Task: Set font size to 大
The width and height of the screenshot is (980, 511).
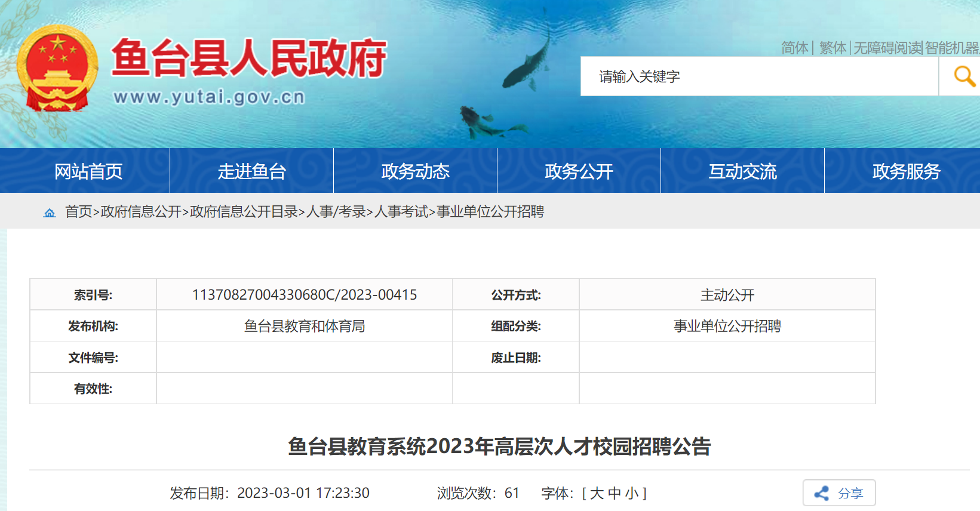Action: 597,494
